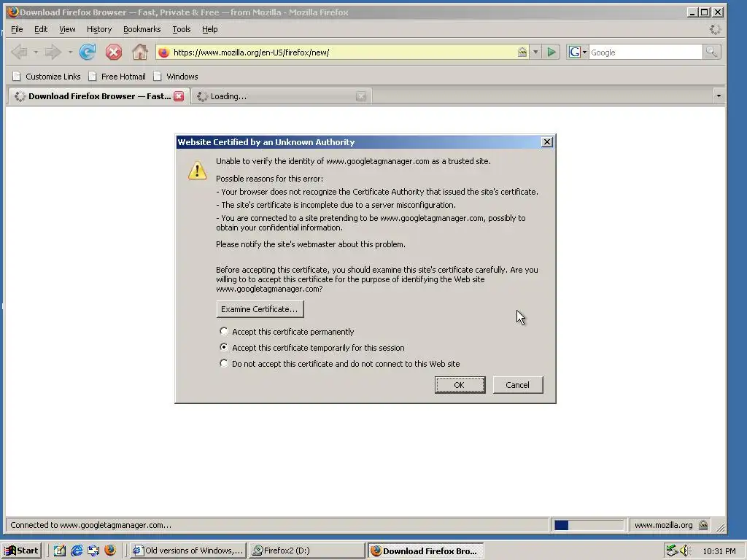
Task: Click the status bar padlock security icon
Action: (703, 525)
